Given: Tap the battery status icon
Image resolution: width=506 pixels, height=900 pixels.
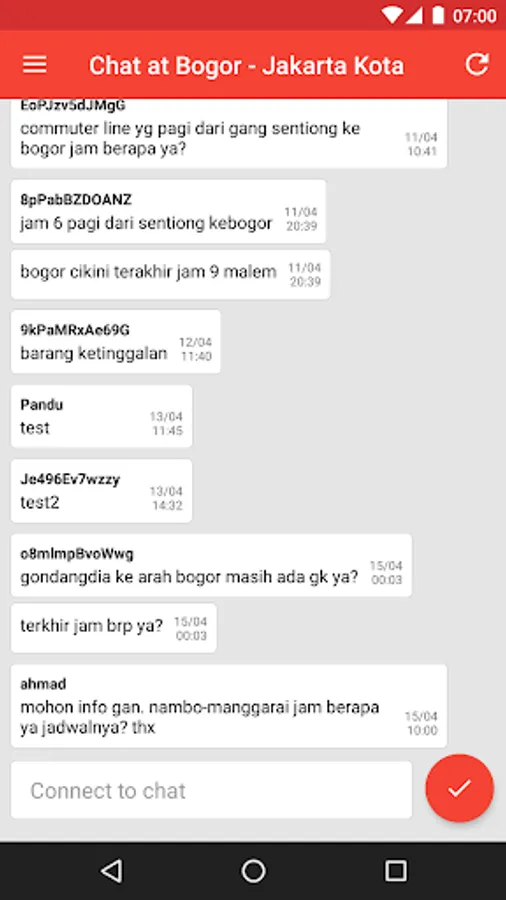Looking at the screenshot, I should pyautogui.click(x=438, y=15).
